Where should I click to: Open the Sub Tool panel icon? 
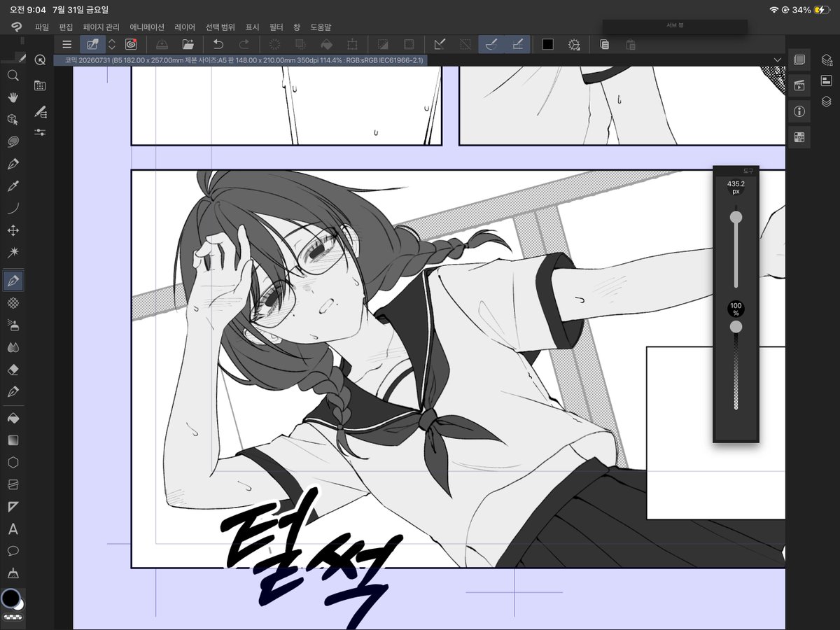[x=40, y=111]
